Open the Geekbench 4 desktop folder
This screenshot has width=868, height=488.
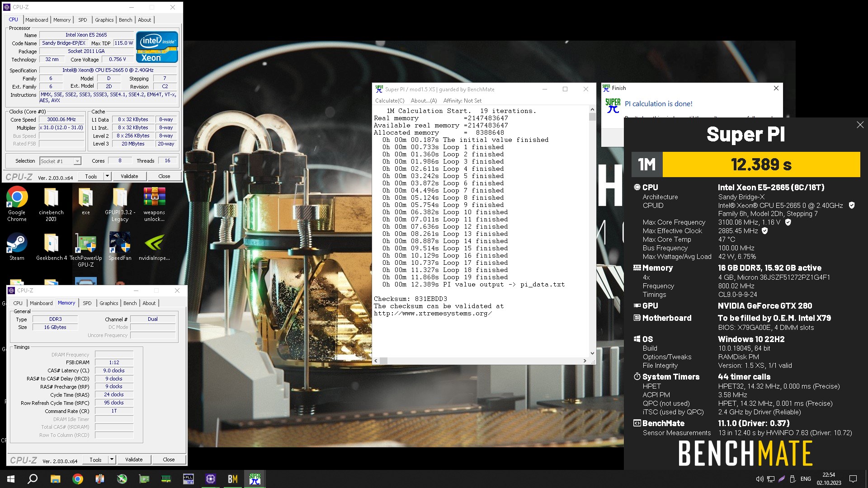(51, 247)
